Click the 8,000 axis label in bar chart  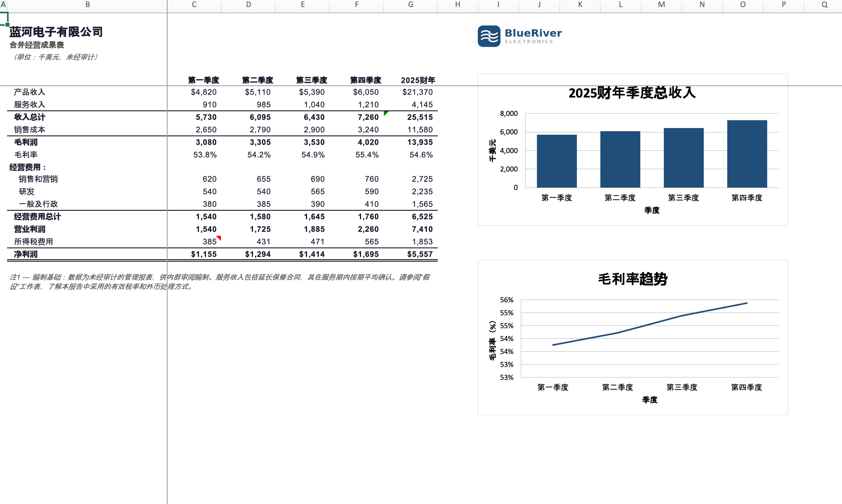509,114
